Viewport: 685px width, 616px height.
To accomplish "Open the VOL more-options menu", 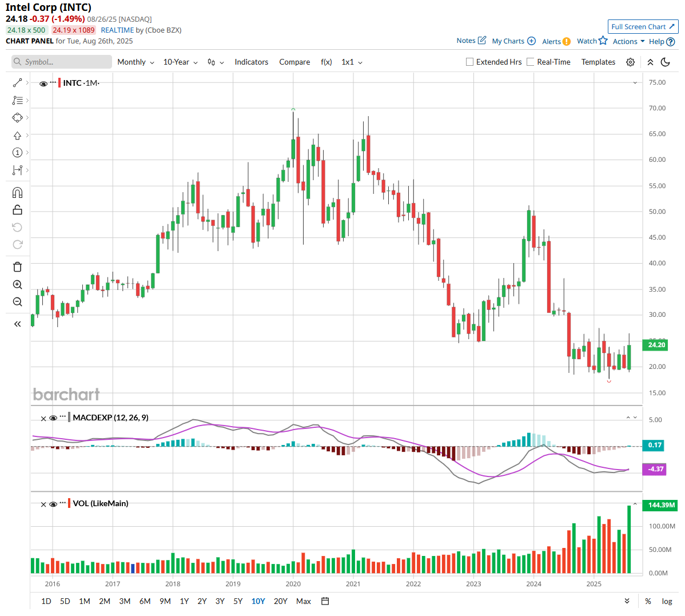I will [x=63, y=502].
